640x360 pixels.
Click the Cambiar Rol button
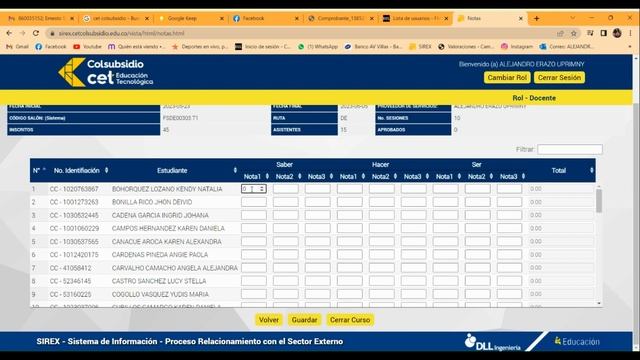507,78
